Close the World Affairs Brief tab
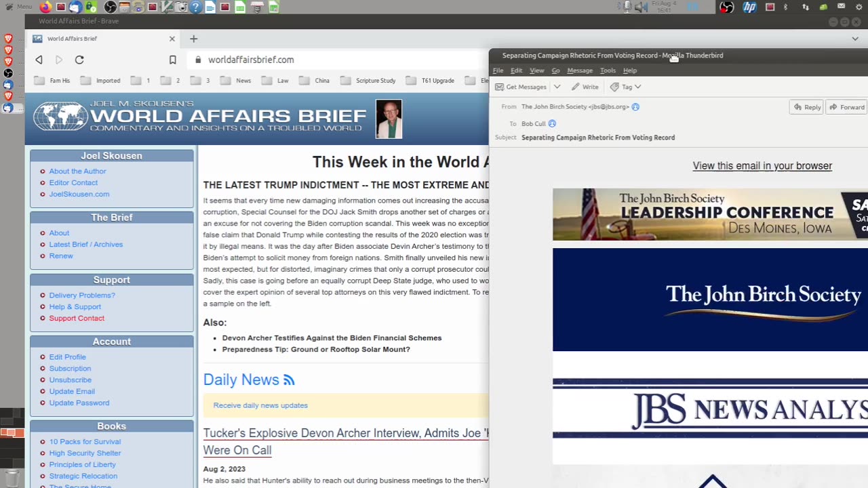This screenshot has height=488, width=868. coord(172,39)
